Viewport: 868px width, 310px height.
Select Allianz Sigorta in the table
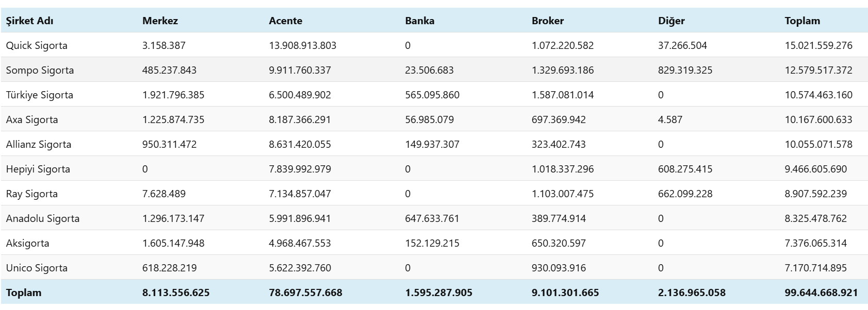pyautogui.click(x=39, y=144)
